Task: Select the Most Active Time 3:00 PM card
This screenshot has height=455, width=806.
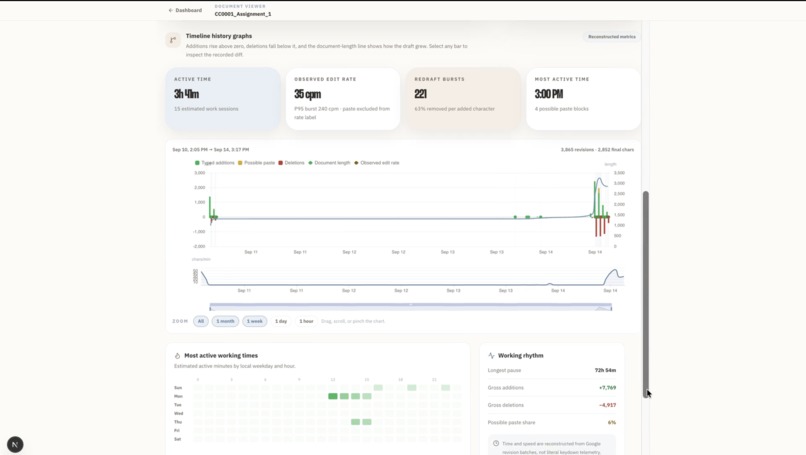Action: 583,99
